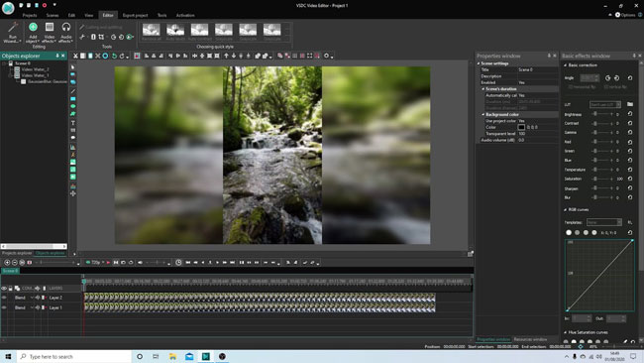Screen dimensions: 644x363
Task: Collapse the Background color section
Action: click(483, 115)
